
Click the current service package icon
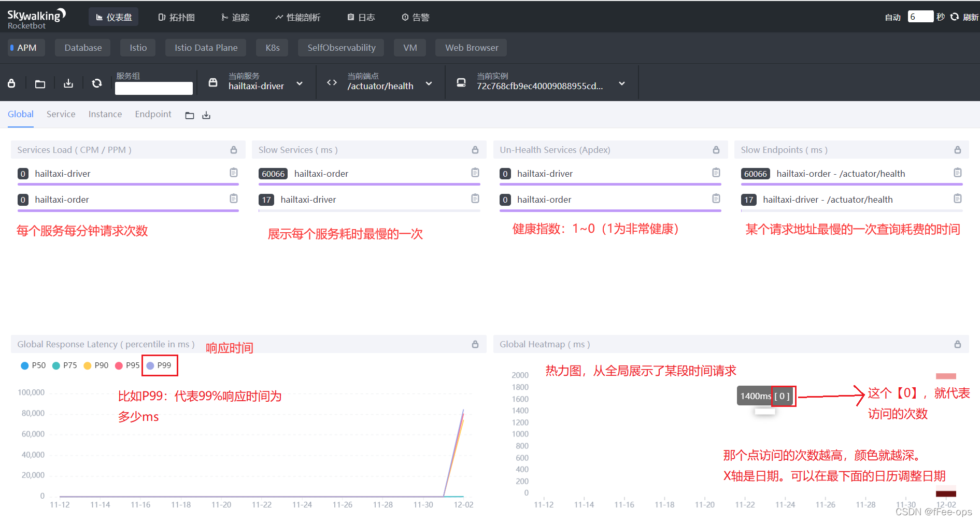point(213,82)
